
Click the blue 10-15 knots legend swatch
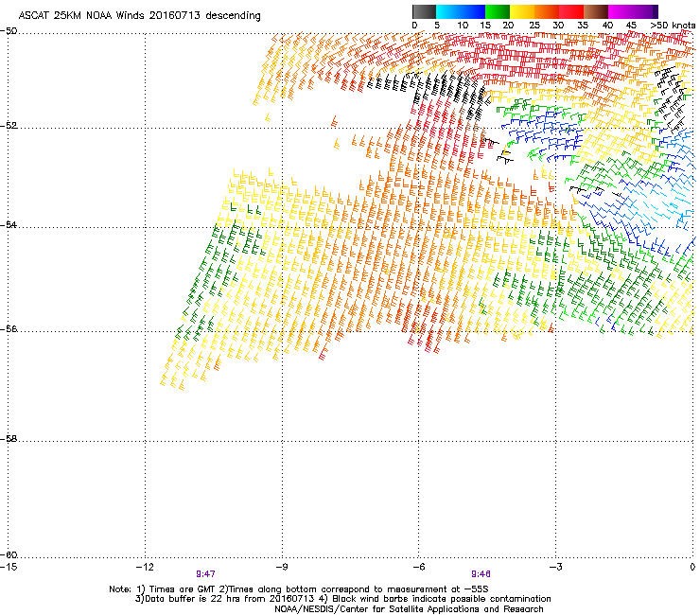click(472, 11)
